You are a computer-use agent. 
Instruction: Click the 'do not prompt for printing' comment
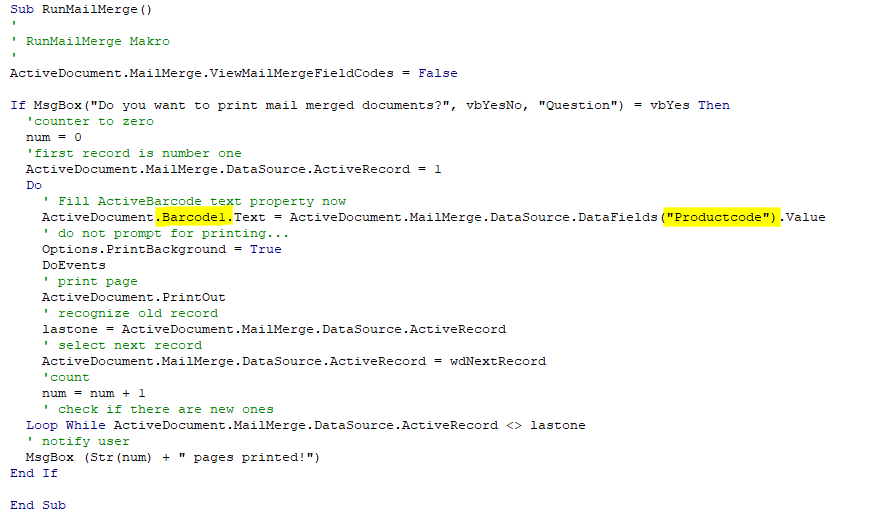point(165,233)
